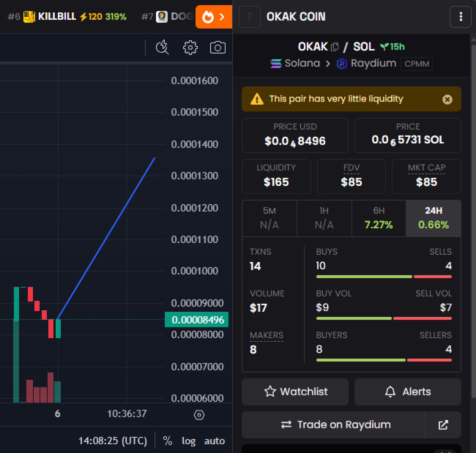Open the chart settings gear icon

pos(190,48)
